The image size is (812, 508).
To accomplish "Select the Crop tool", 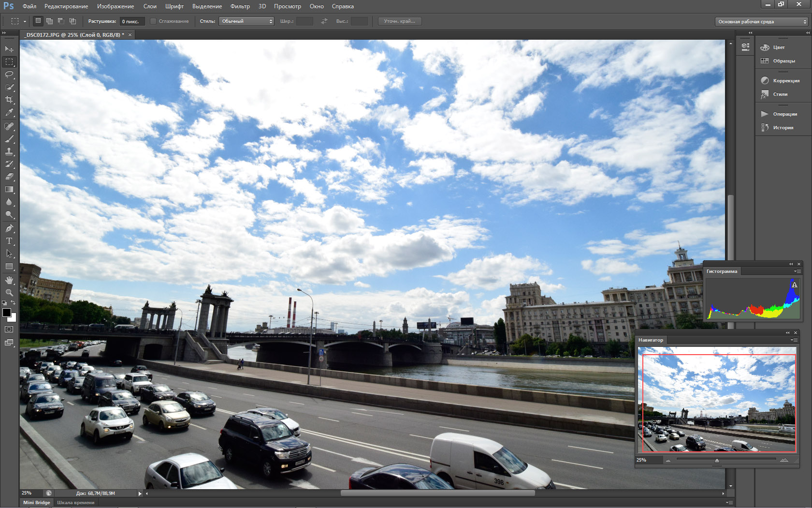I will (x=9, y=100).
